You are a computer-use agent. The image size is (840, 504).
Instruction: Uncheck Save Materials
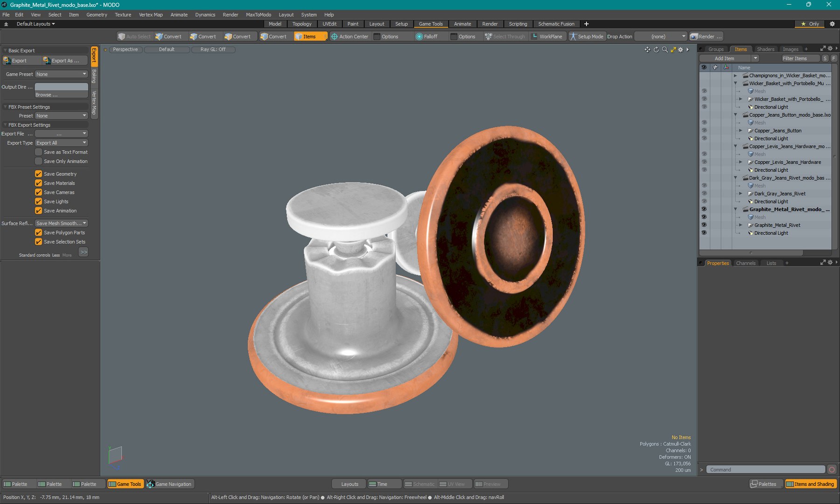click(x=39, y=183)
